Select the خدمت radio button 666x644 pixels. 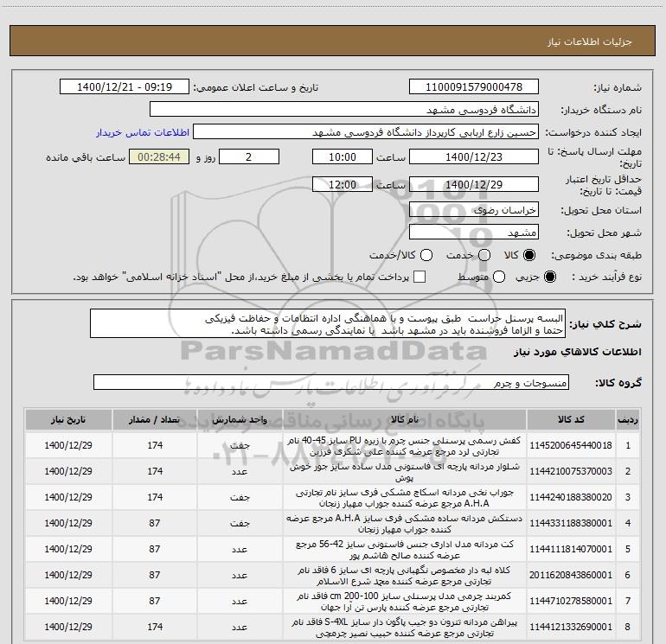(x=484, y=255)
